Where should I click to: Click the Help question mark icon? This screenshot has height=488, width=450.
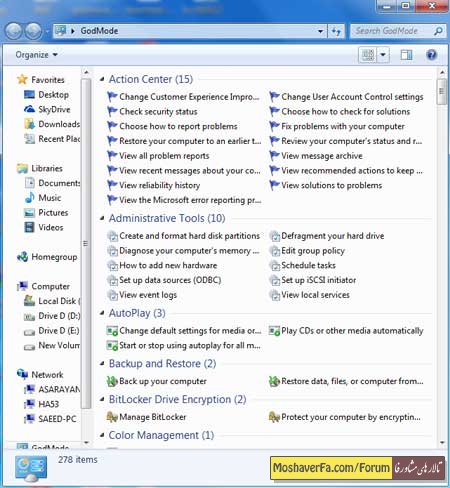(431, 55)
